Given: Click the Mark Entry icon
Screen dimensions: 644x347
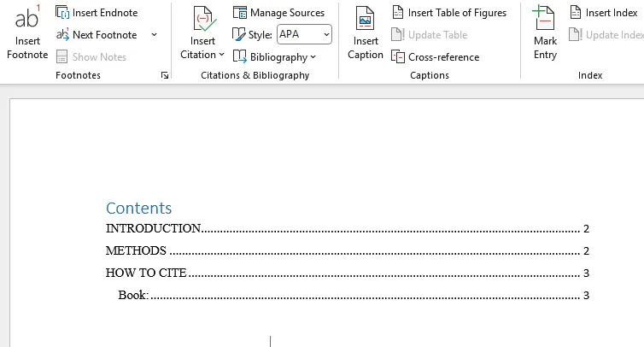Looking at the screenshot, I should tap(545, 21).
